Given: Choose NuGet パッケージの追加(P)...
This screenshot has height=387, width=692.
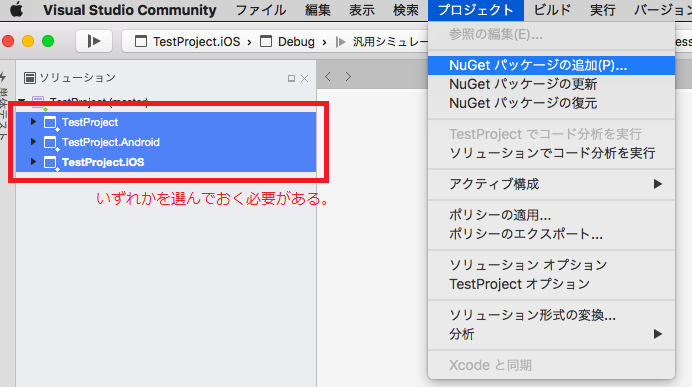Looking at the screenshot, I should [551, 65].
